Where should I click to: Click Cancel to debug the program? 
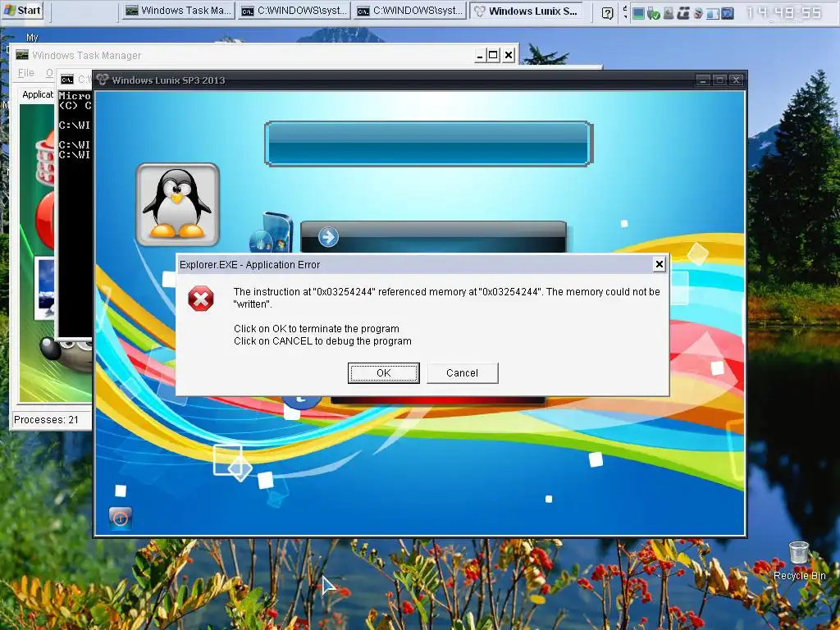coord(463,373)
